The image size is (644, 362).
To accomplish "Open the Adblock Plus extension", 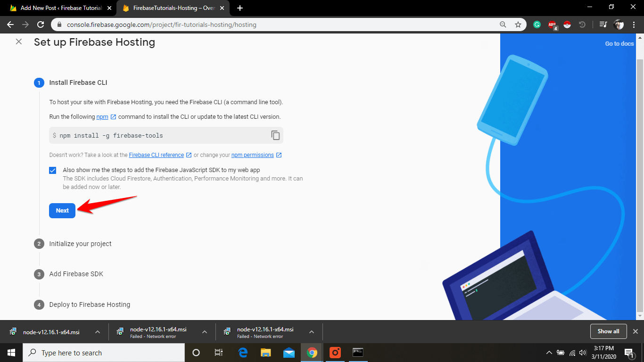I will [552, 25].
